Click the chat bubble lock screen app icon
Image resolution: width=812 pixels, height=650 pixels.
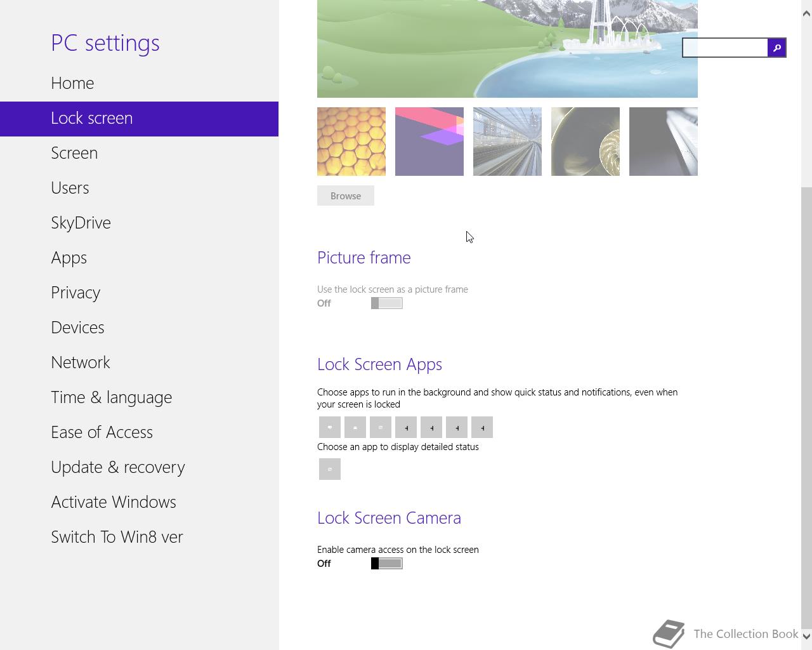pyautogui.click(x=330, y=427)
